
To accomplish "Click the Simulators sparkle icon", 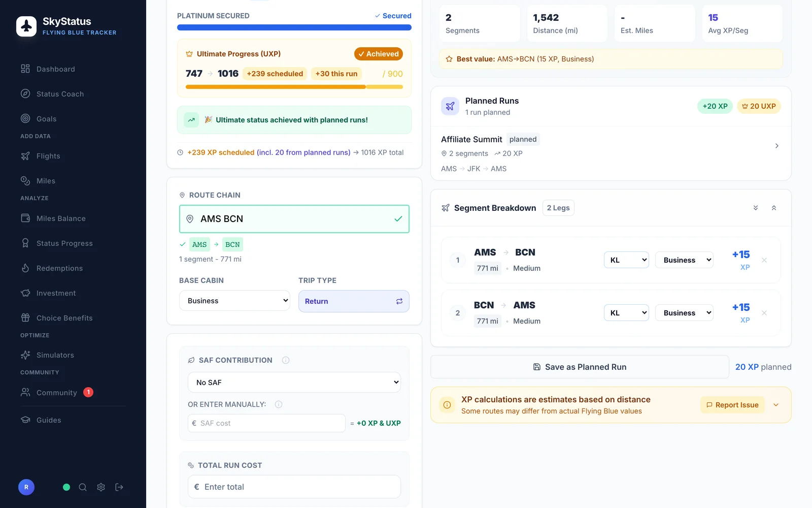I will click(25, 355).
